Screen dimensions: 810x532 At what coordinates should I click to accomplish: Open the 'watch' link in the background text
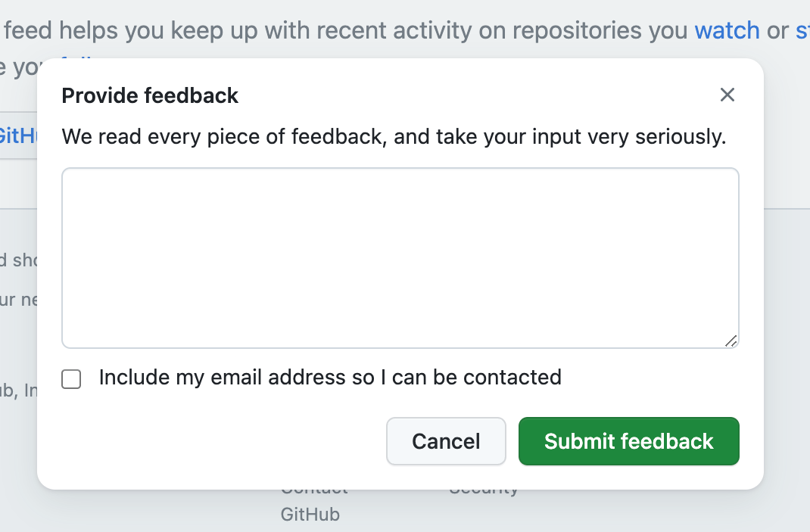point(727,30)
